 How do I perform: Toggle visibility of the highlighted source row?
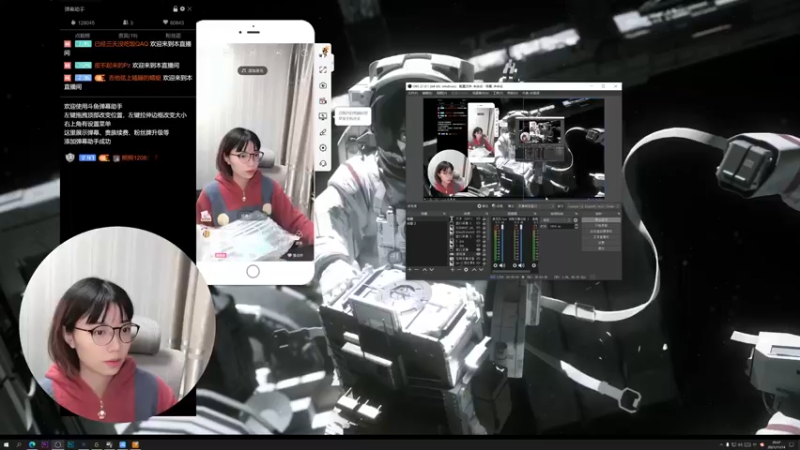coord(478,254)
